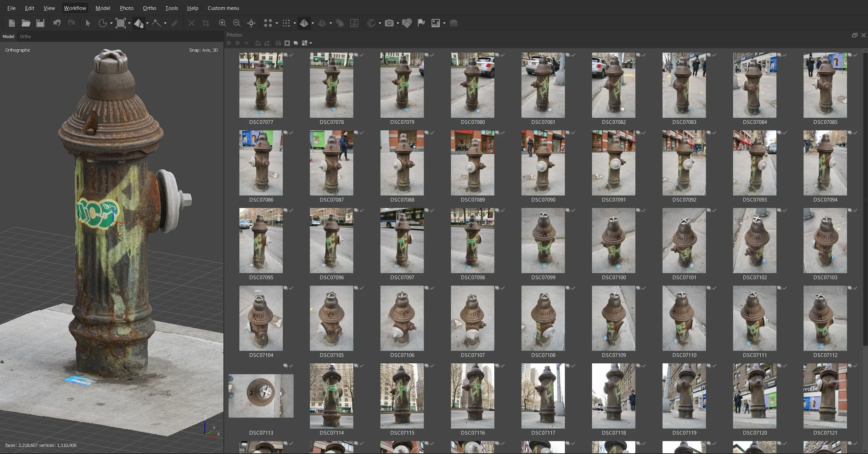Image resolution: width=868 pixels, height=454 pixels.
Task: Open the Custom menu
Action: (x=223, y=8)
